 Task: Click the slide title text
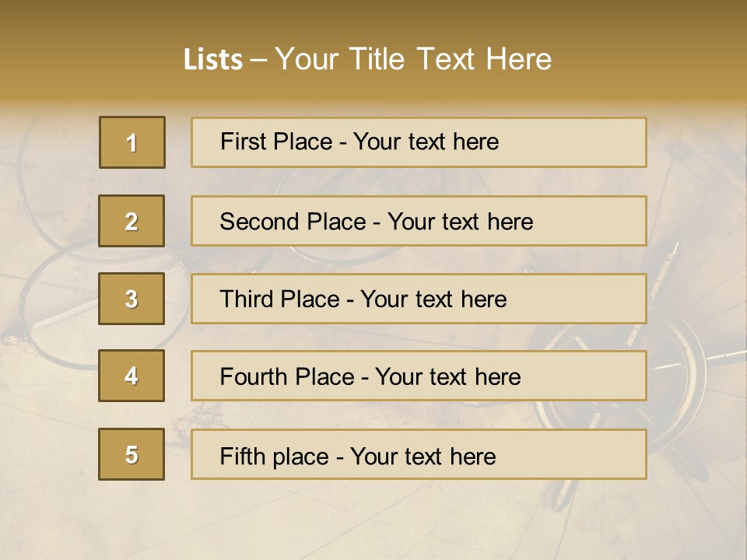click(x=367, y=59)
